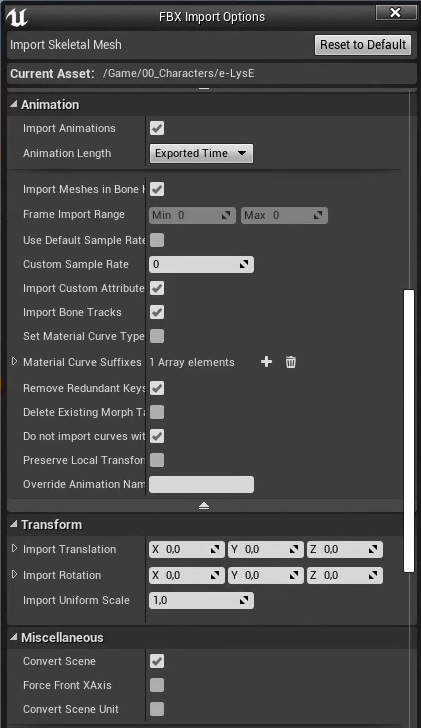Toggle the Remove Redundant Keys checkbox

157,388
